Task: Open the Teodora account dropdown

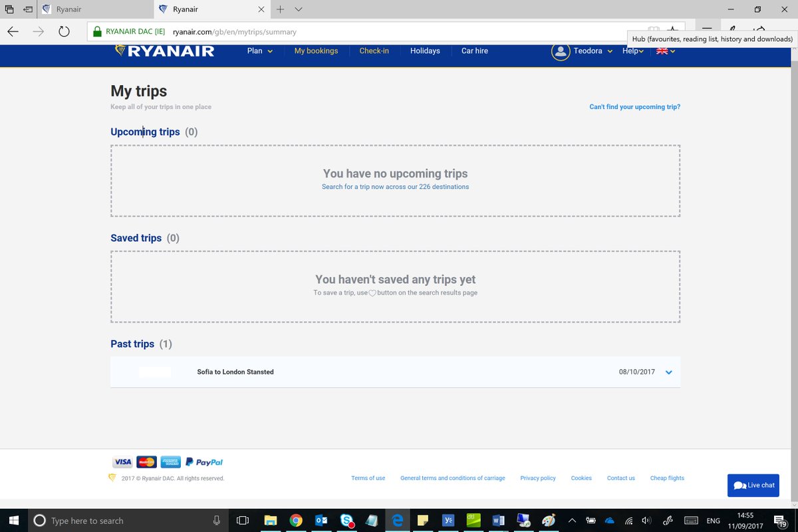Action: point(593,51)
